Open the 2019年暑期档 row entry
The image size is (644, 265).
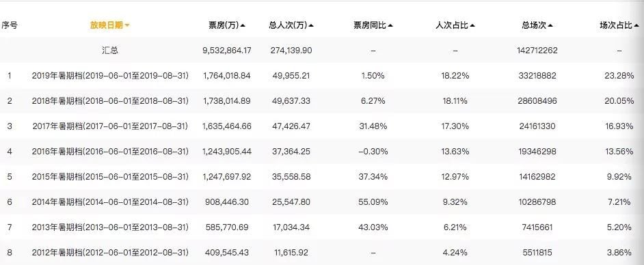[x=110, y=76]
